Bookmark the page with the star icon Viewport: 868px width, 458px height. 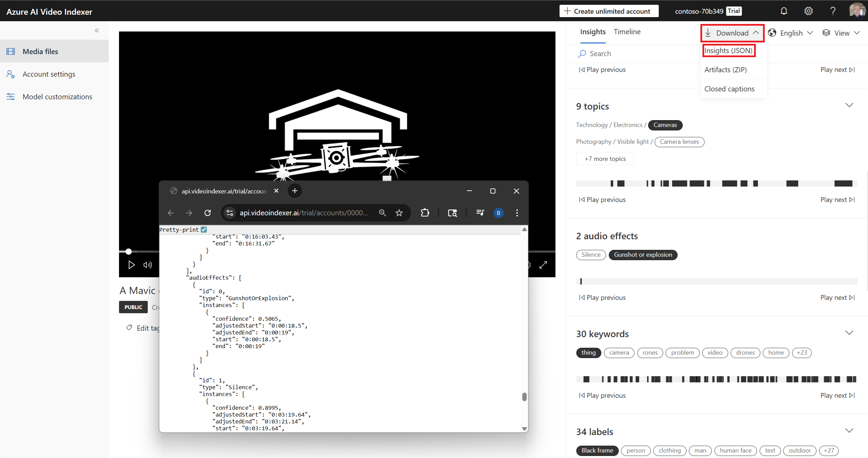point(399,213)
